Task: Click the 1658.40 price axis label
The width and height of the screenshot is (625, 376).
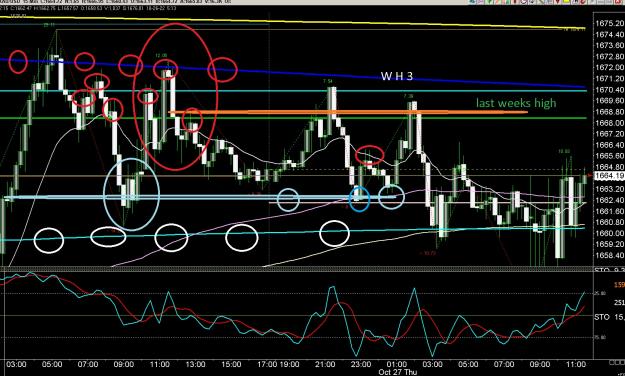Action: [x=609, y=255]
